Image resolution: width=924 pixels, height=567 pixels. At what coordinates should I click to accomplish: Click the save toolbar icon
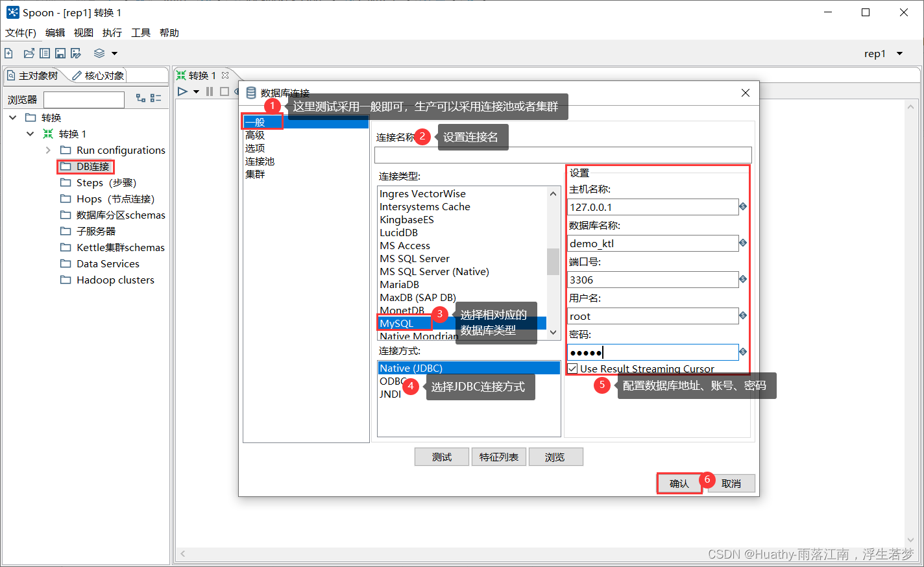pyautogui.click(x=60, y=53)
